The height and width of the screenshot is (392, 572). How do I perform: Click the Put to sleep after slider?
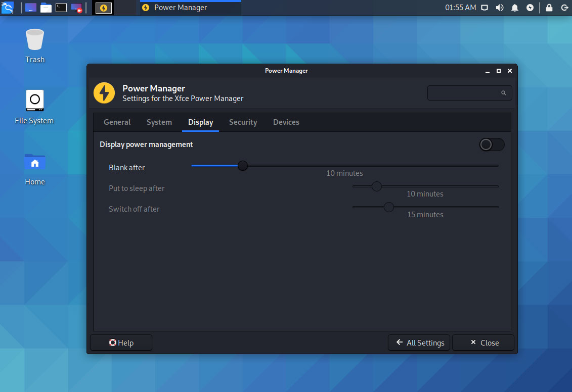[x=425, y=186]
